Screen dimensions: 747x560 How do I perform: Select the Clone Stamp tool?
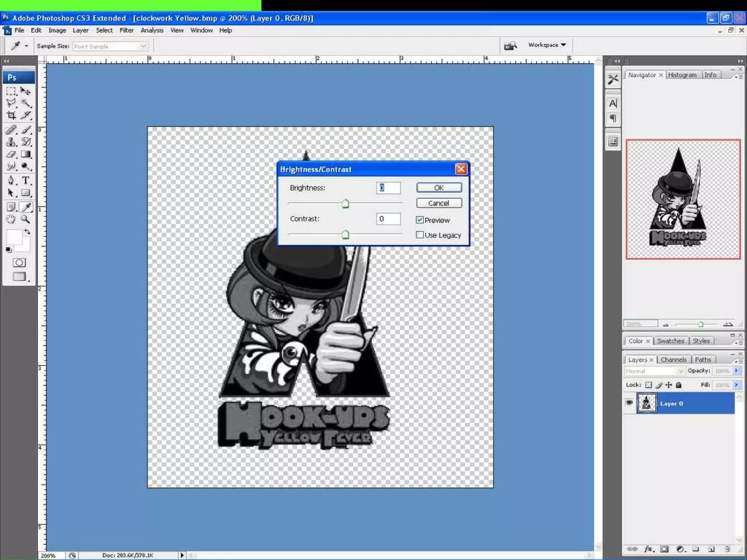coord(11,142)
